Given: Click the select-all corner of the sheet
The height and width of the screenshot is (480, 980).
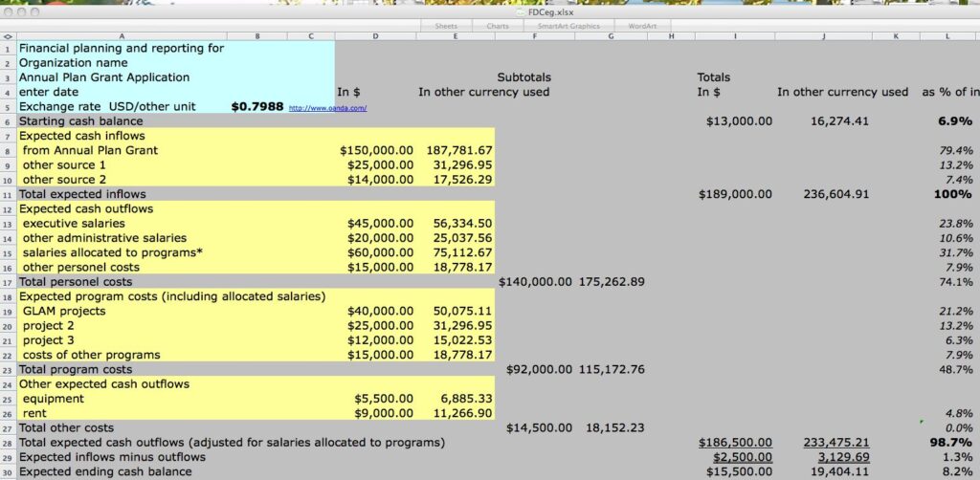Looking at the screenshot, I should pos(8,37).
